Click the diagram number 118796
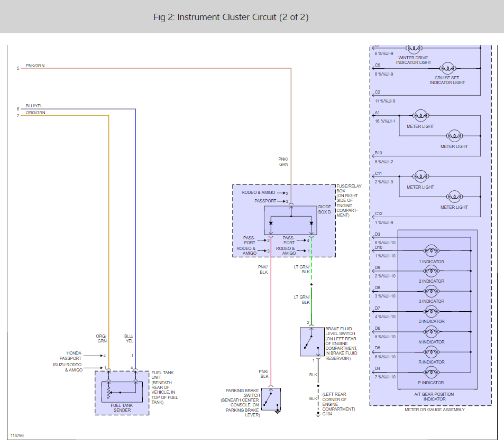This screenshot has height=446, width=504. pos(17,436)
